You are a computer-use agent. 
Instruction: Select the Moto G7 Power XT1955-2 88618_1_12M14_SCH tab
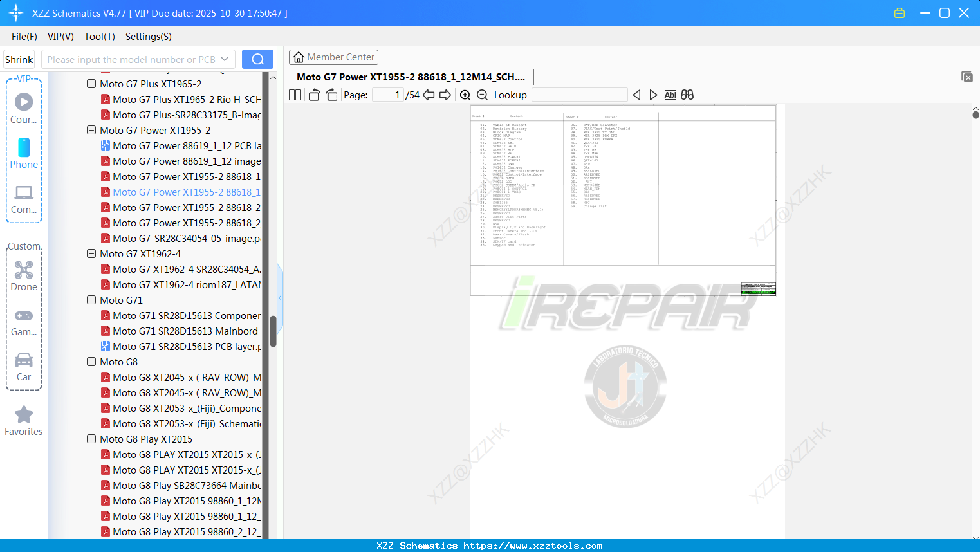(411, 77)
